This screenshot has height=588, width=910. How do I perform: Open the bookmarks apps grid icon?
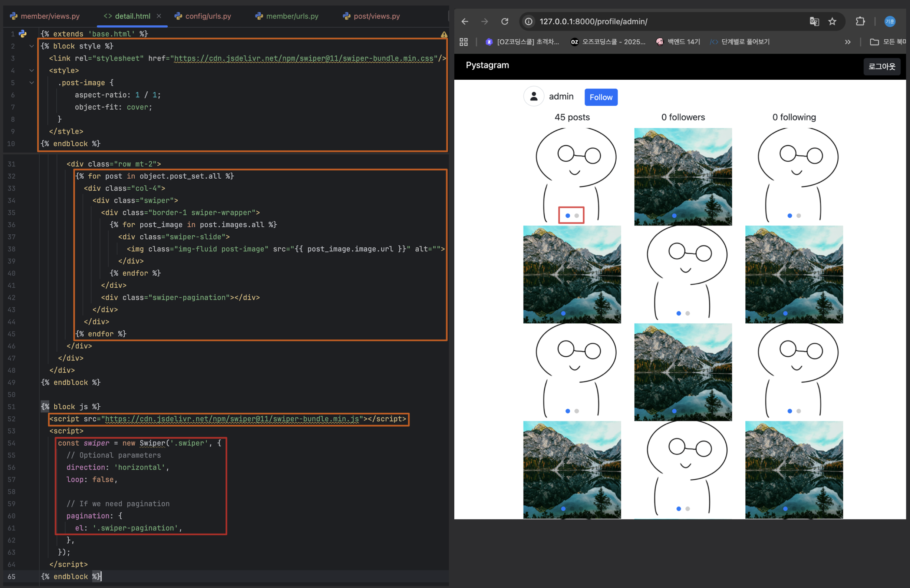[464, 42]
